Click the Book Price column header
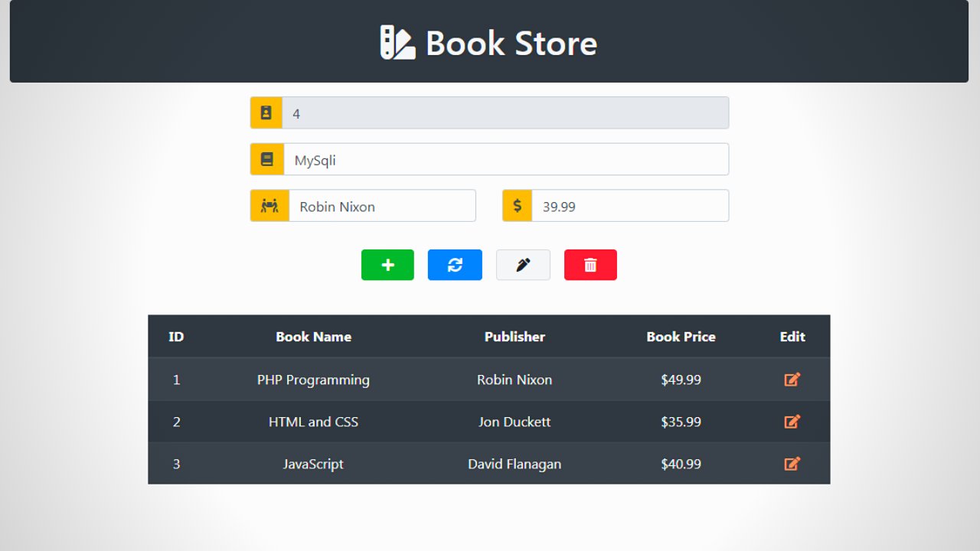 coord(681,337)
